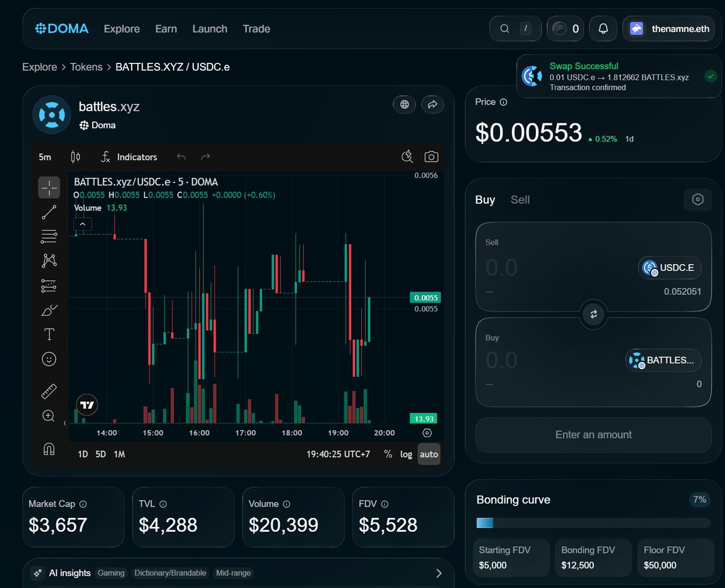Image resolution: width=725 pixels, height=588 pixels.
Task: Click the battles.xyz website globe icon
Action: tap(405, 105)
